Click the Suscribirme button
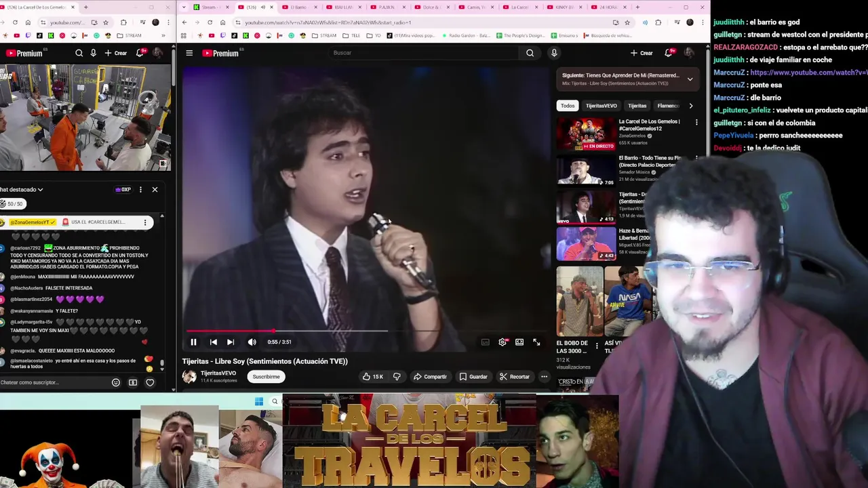Image resolution: width=868 pixels, height=488 pixels. click(x=266, y=377)
